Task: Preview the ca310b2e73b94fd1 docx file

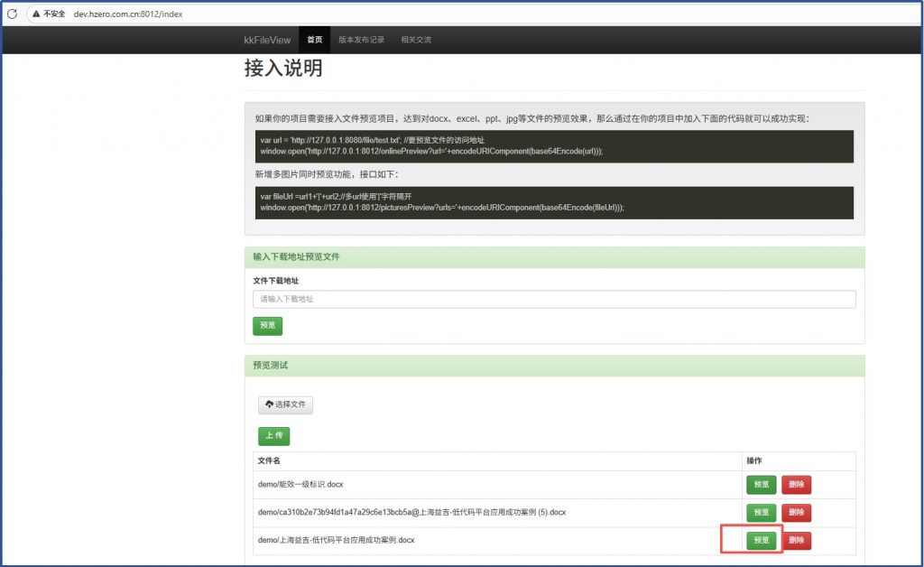Action: coord(761,513)
